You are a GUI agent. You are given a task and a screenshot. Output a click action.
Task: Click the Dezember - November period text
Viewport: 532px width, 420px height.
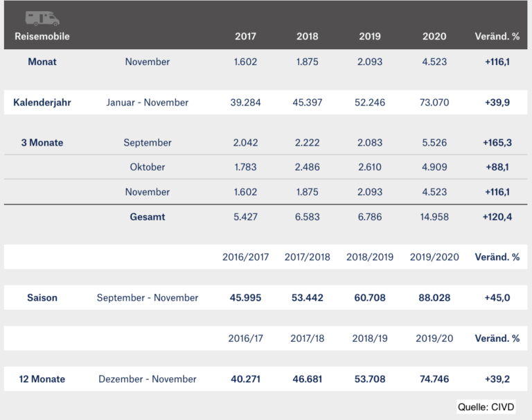click(148, 379)
